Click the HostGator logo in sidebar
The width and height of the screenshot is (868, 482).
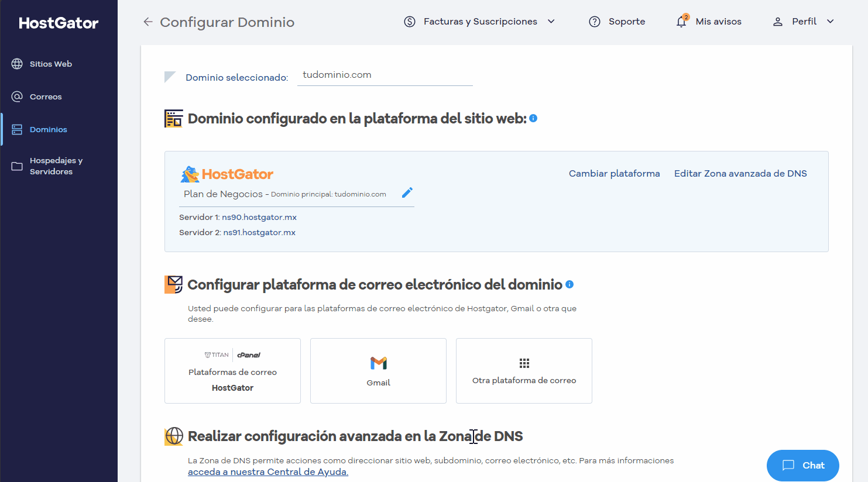pyautogui.click(x=59, y=23)
